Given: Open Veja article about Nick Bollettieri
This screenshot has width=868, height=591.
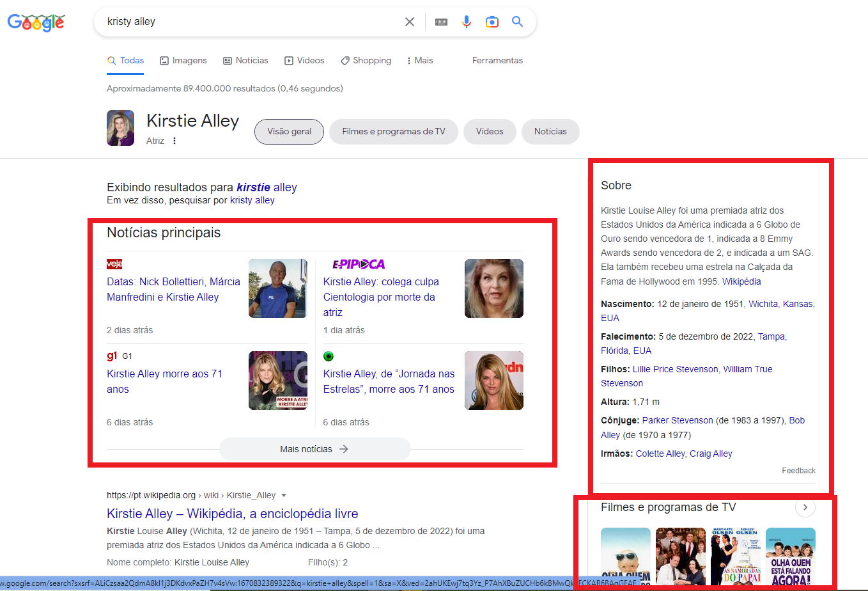Looking at the screenshot, I should 173,289.
